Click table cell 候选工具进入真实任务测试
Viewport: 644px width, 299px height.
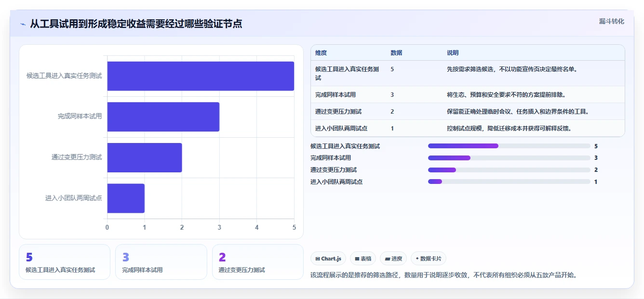pyautogui.click(x=347, y=74)
